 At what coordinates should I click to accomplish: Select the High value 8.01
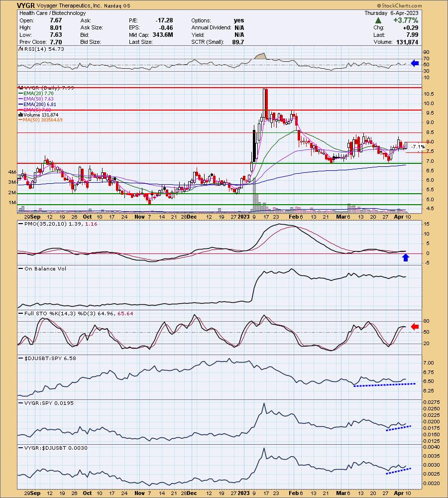56,27
